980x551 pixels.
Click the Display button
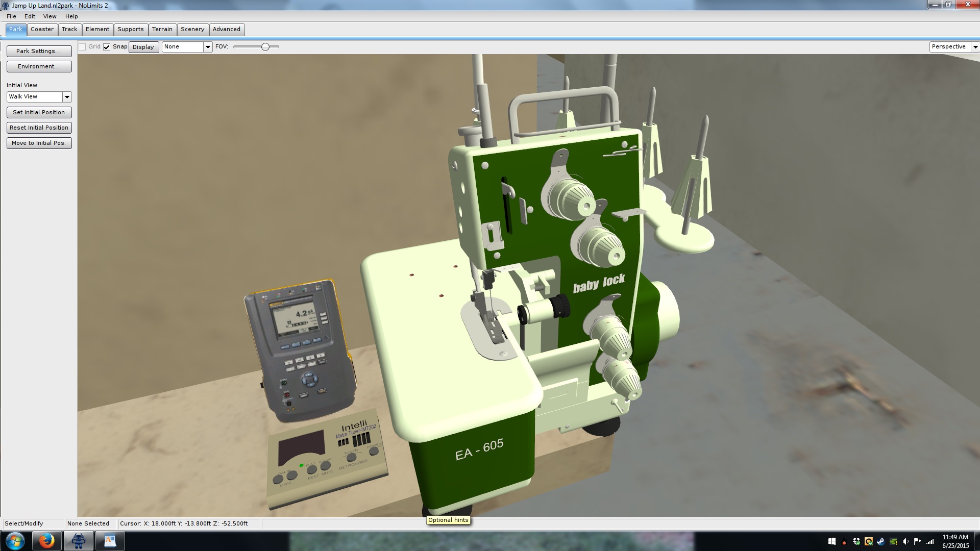pos(143,47)
